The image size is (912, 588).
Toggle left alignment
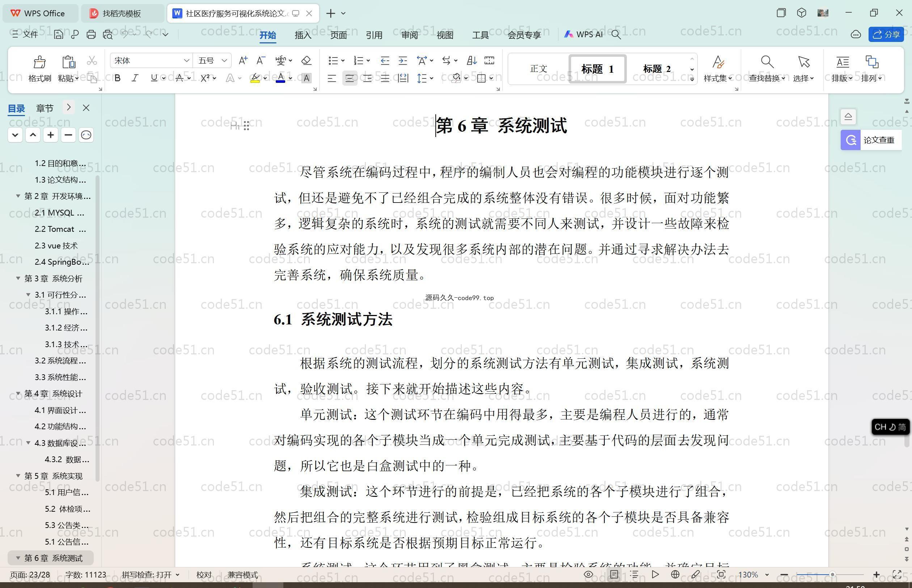332,78
